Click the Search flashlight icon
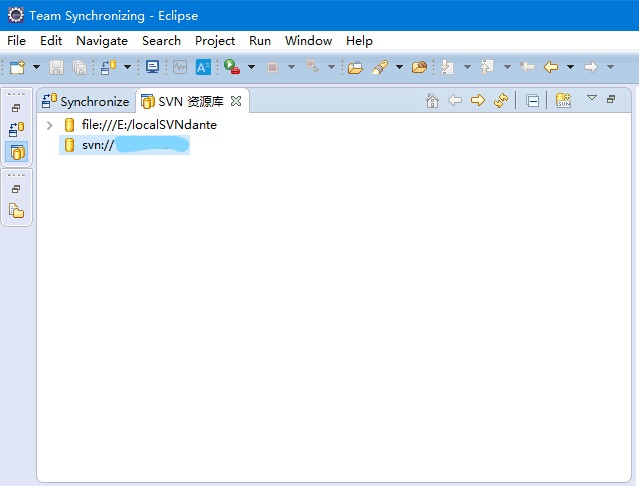Image resolution: width=639 pixels, height=486 pixels. pyautogui.click(x=380, y=67)
